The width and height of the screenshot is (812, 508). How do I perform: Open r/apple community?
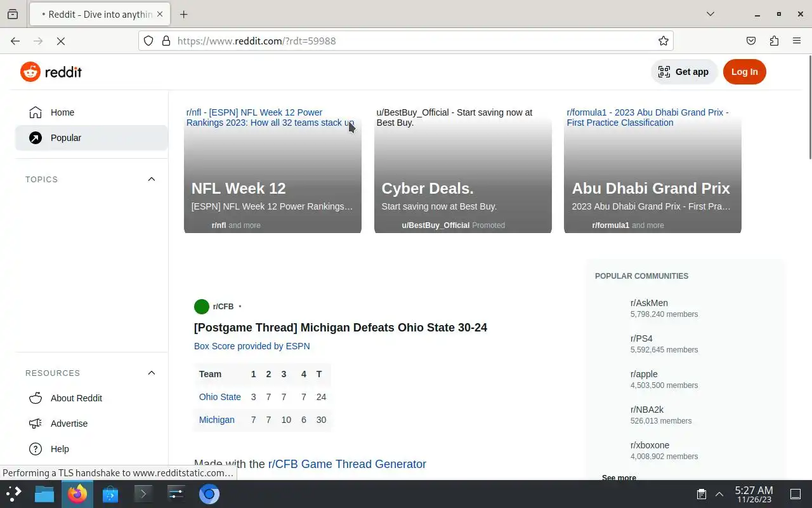[x=644, y=374]
